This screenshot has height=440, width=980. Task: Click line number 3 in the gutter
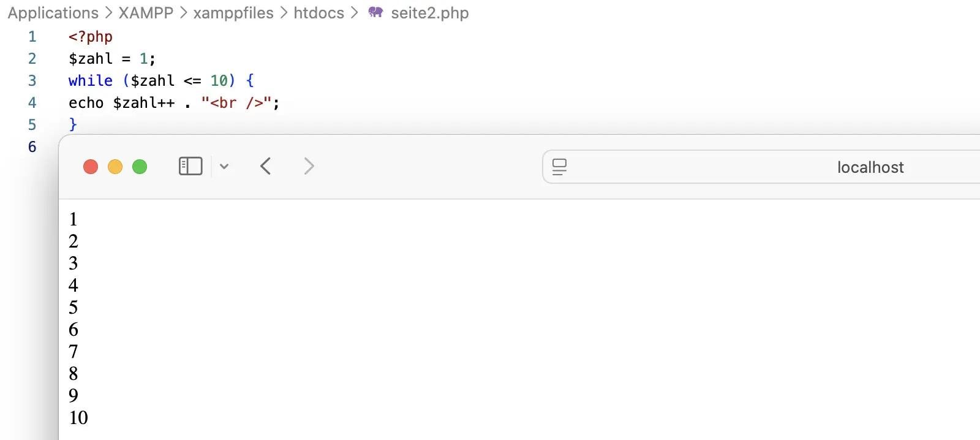[x=32, y=81]
